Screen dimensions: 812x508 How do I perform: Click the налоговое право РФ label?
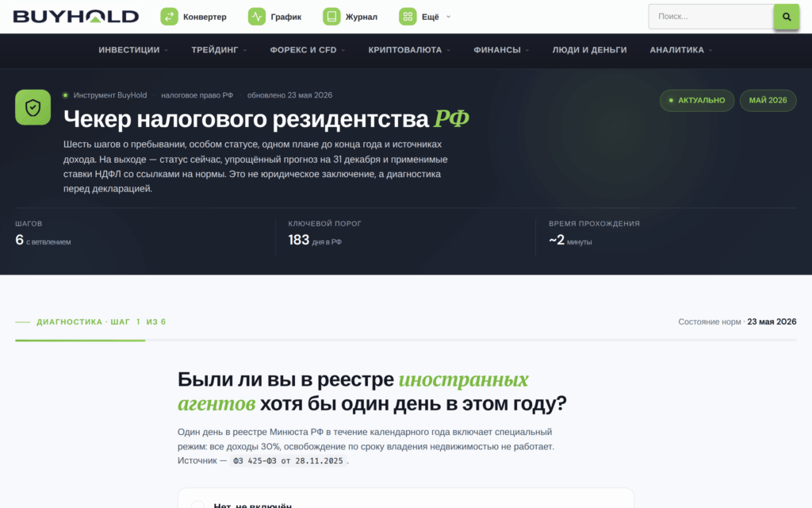click(197, 95)
